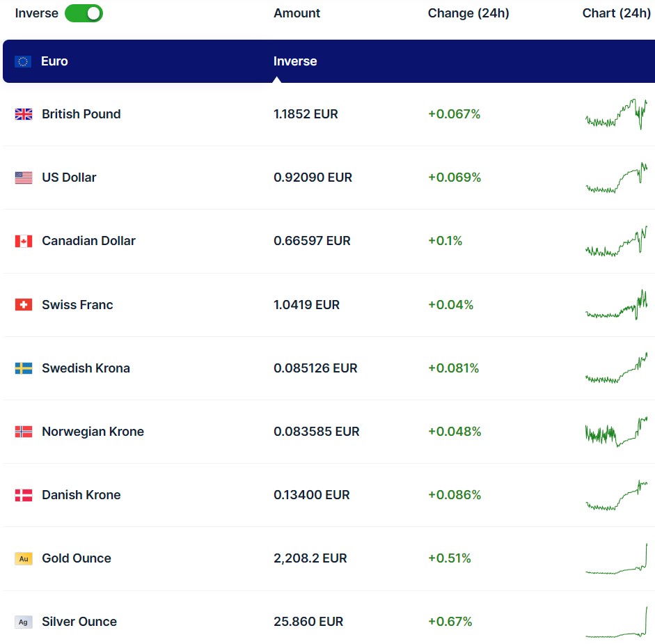Sort by the Amount column header
The width and height of the screenshot is (655, 644).
tap(297, 13)
